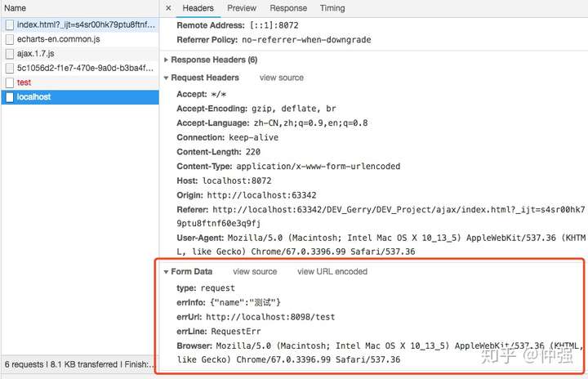Click file icon beside 5c1056d2 request
Viewport: 588px width, 379px height.
[x=10, y=69]
